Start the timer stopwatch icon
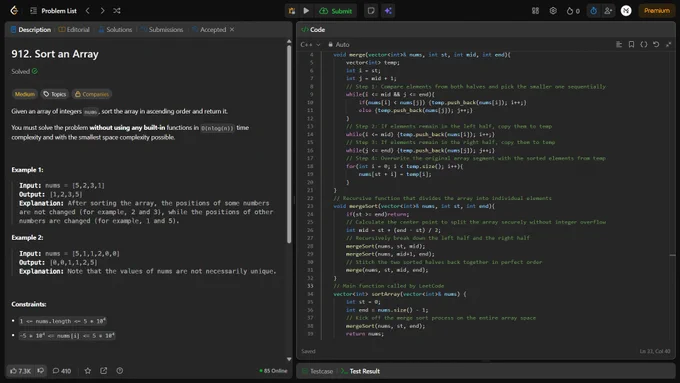 coord(593,11)
